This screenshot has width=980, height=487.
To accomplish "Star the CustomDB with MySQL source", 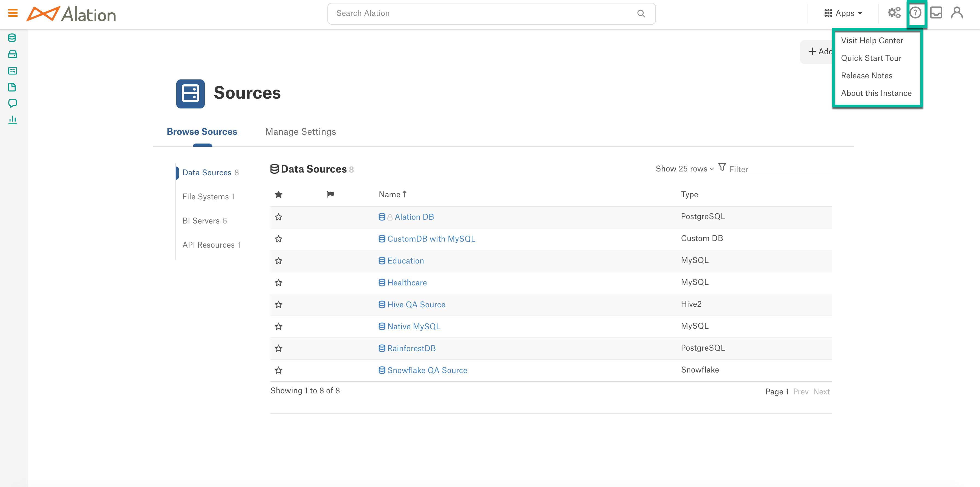I will click(x=278, y=239).
